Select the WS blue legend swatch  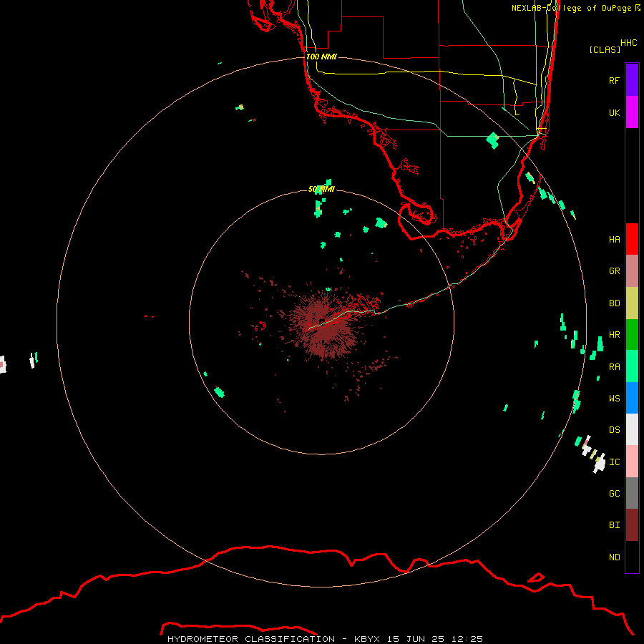tap(632, 398)
